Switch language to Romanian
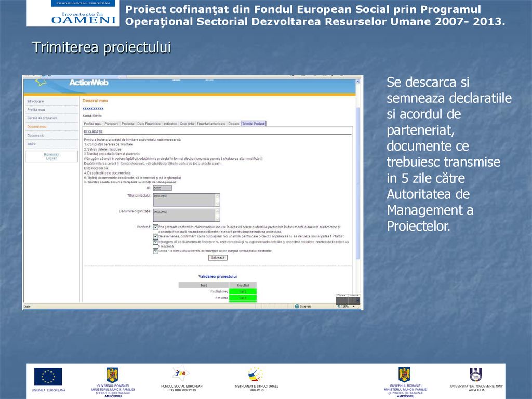Screen dimensions: 532x399 (x=51, y=154)
